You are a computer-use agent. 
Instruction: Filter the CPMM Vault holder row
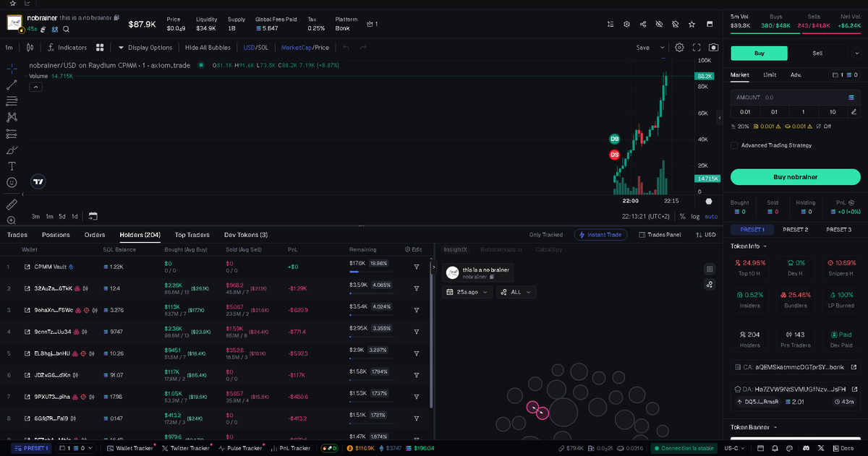tap(417, 267)
